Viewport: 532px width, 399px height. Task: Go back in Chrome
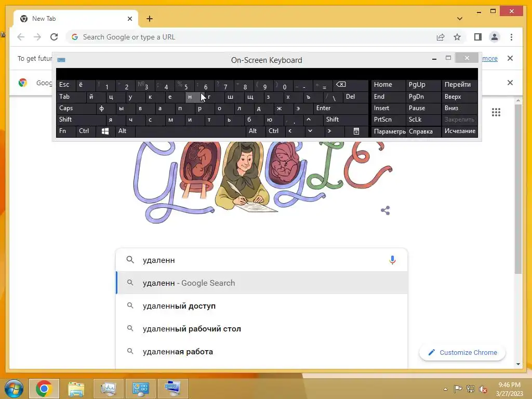(21, 37)
